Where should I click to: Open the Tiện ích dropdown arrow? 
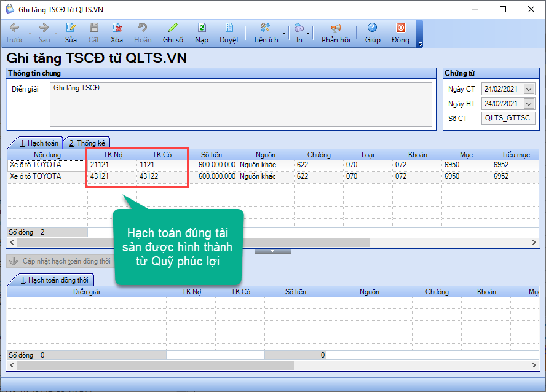(x=284, y=33)
